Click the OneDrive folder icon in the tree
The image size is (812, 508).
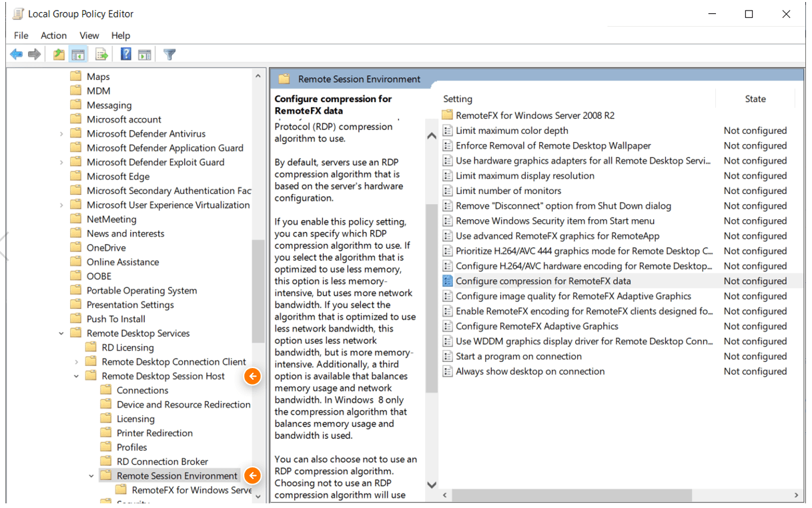click(75, 247)
